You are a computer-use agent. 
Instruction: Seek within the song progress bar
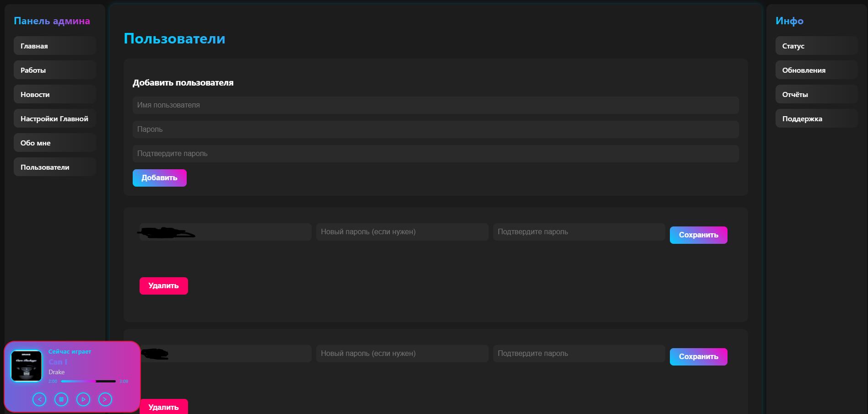click(x=88, y=381)
